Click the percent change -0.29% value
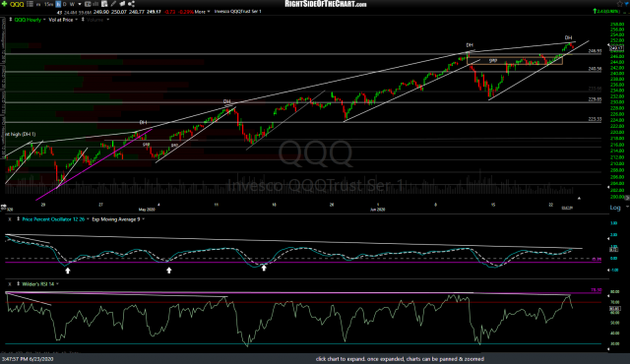This screenshot has height=364, width=630. click(185, 12)
